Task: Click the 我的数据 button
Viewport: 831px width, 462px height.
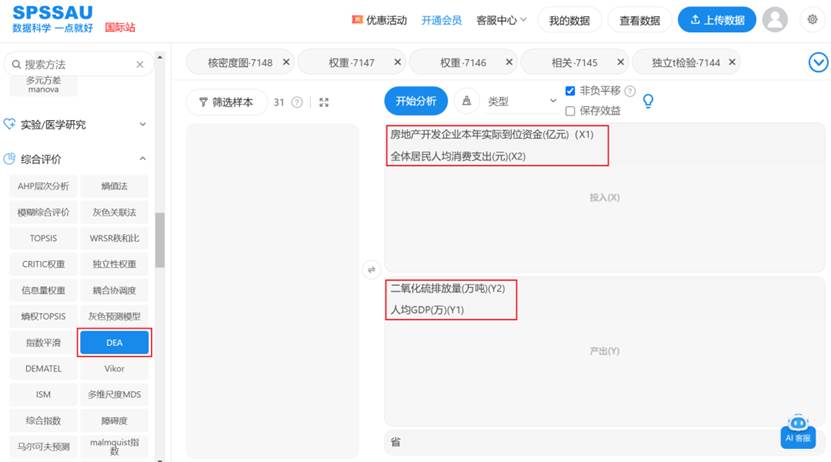Action: coord(569,20)
